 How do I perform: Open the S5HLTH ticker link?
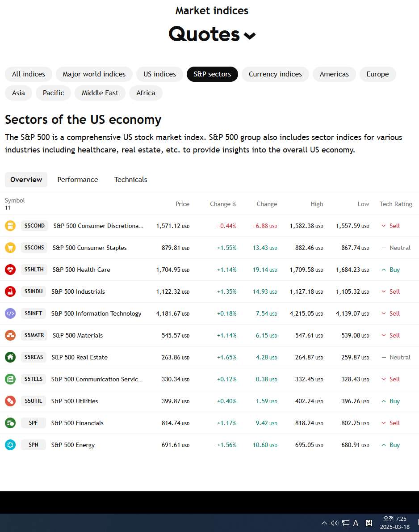34,270
